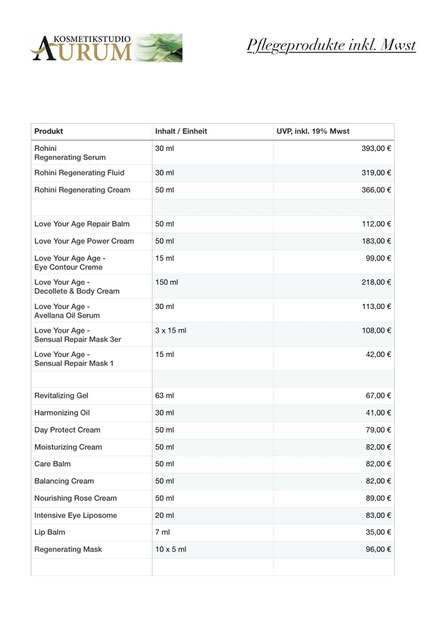430x623 pixels.
Task: Click the Nourishing Rose Cream row
Action: click(213, 498)
